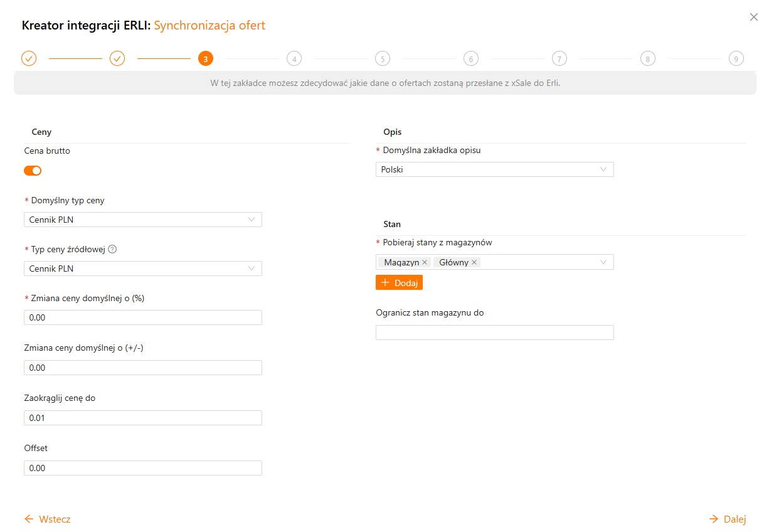Open the Typ ceny źródłowej dropdown
The width and height of the screenshot is (769, 532).
[x=143, y=269]
